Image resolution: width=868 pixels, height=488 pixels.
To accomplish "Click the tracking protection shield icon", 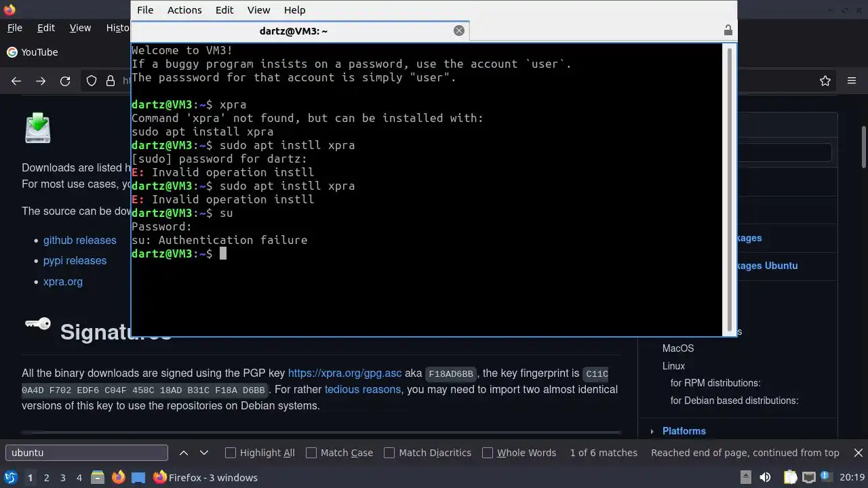I will pos(92,81).
